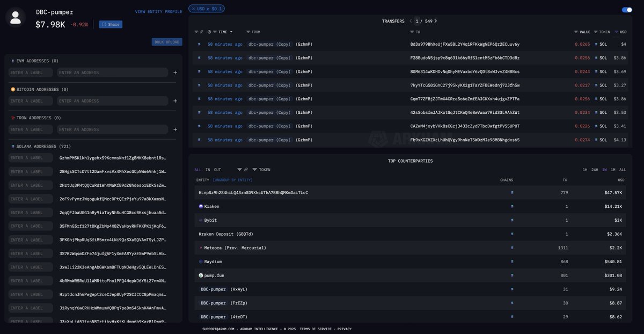Click the Ethereum icon beside EVM Addresses
The image size is (644, 334).
point(13,61)
